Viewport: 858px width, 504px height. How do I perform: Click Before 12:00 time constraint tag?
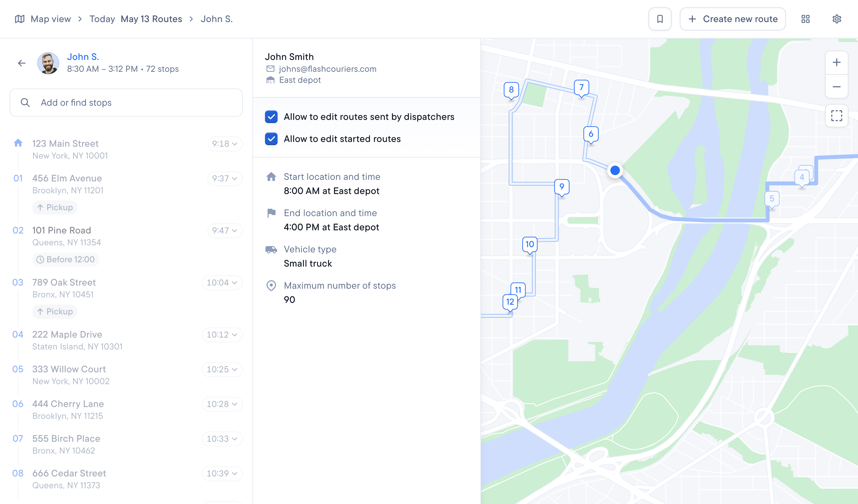pos(66,259)
